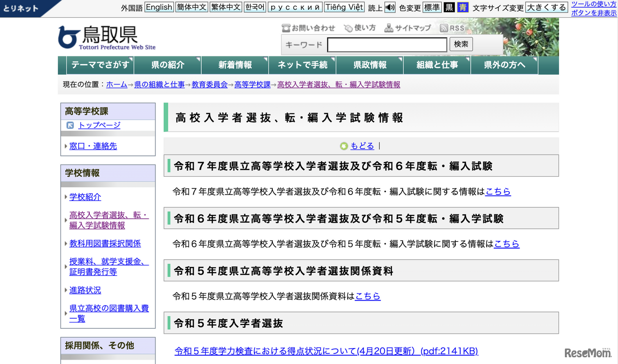Screen dimensions: 618x364
Task: Expand the 組織と仕事 navigation menu
Action: tap(437, 65)
